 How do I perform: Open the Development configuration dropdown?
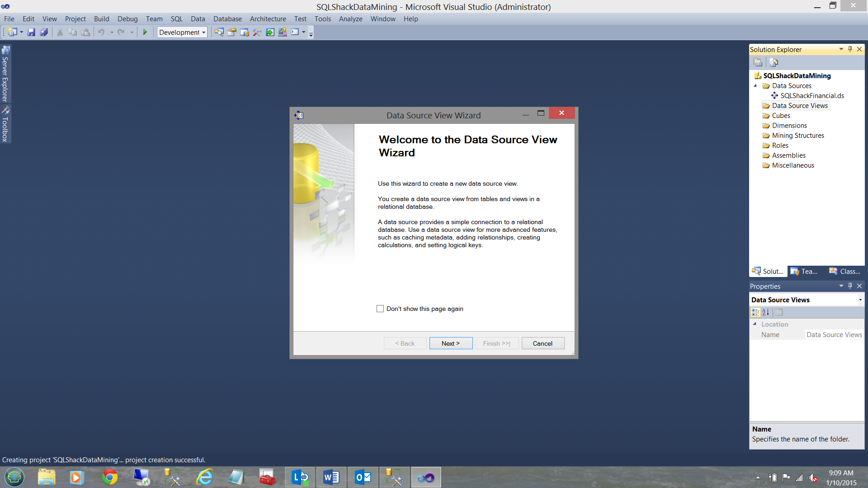click(204, 32)
